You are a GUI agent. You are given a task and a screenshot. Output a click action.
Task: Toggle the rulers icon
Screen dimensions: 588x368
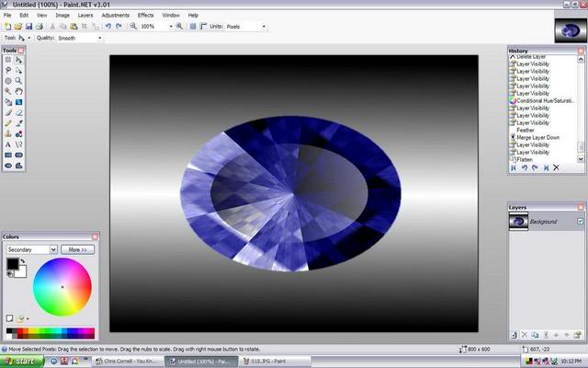point(203,27)
